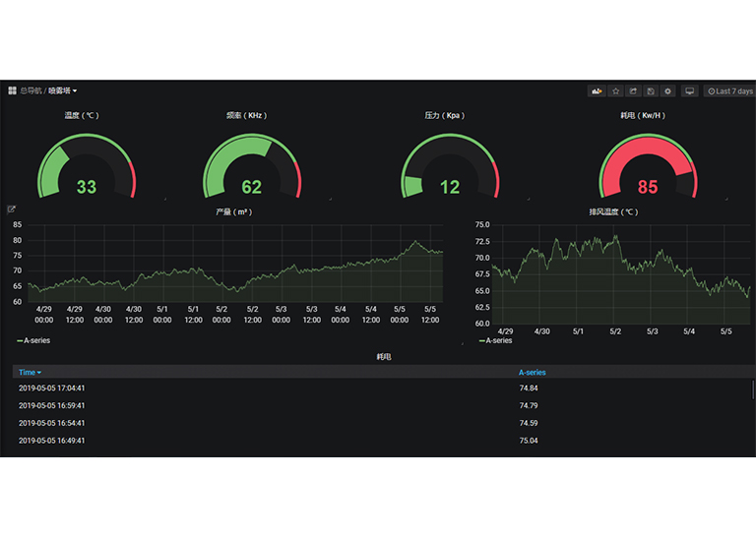Sort table by A-series column header
Screen dimensions: 756x537
(x=532, y=373)
